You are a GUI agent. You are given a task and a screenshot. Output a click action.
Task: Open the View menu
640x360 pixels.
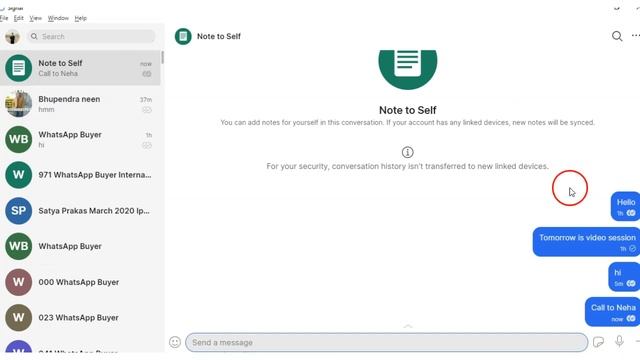(x=36, y=18)
